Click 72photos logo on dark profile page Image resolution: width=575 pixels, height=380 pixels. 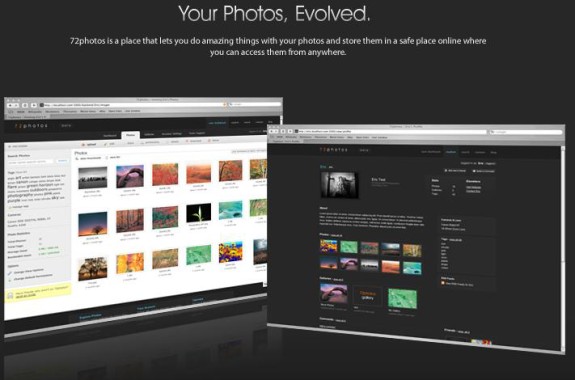pos(333,150)
